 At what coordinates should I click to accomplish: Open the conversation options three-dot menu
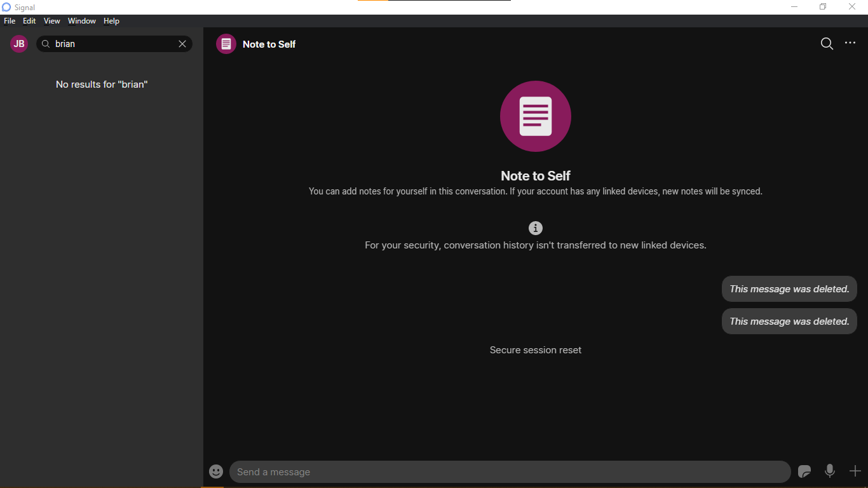pos(850,43)
